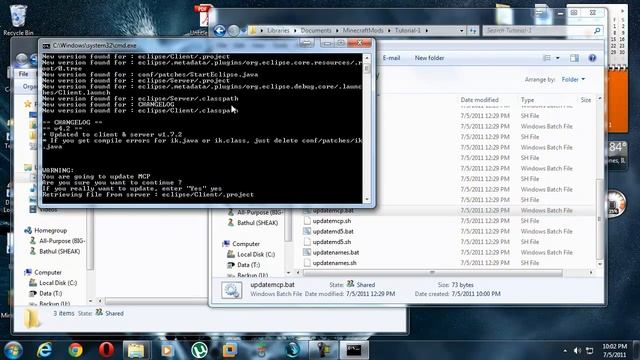Launch Internet Explorer from taskbar
Image resolution: width=640 pixels, height=360 pixels.
(44, 350)
